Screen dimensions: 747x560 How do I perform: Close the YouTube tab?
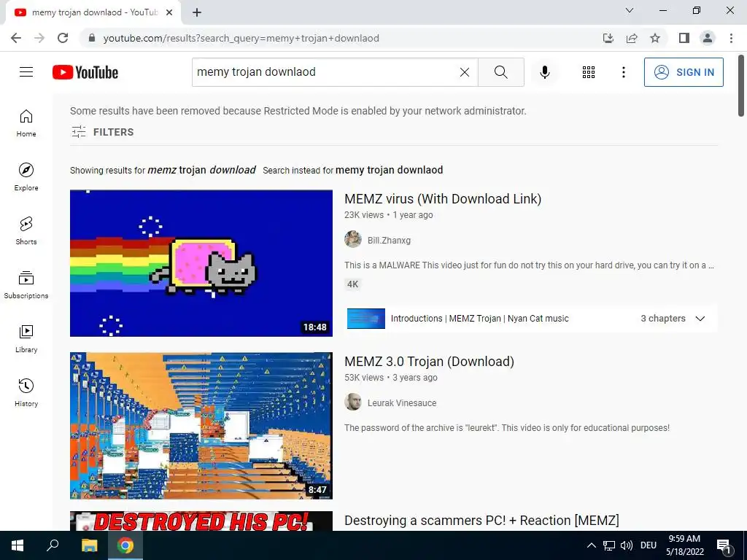coord(169,12)
